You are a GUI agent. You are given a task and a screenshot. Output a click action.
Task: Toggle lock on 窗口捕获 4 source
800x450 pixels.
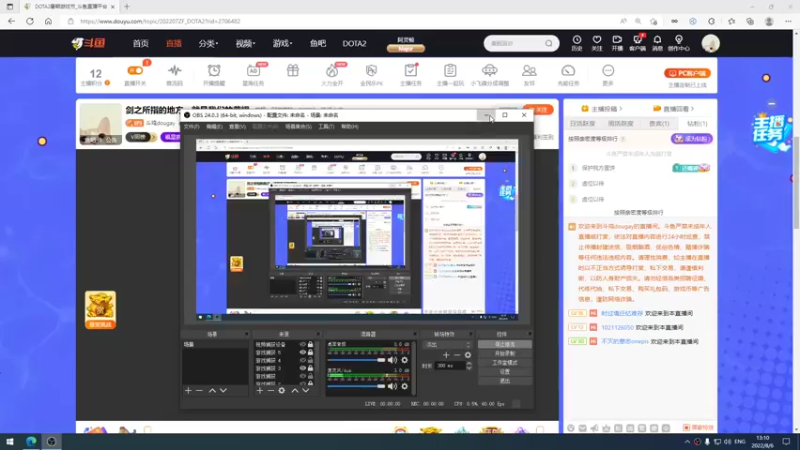coord(310,360)
